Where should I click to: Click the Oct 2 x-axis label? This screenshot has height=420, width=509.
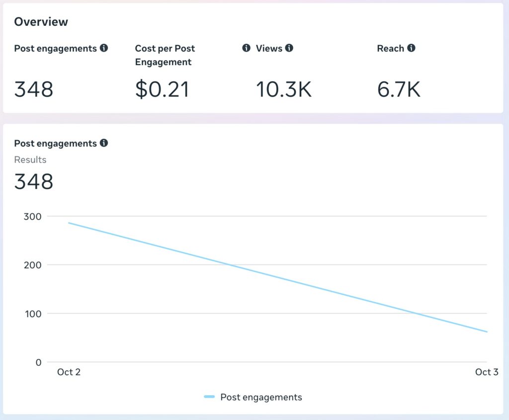tap(69, 372)
